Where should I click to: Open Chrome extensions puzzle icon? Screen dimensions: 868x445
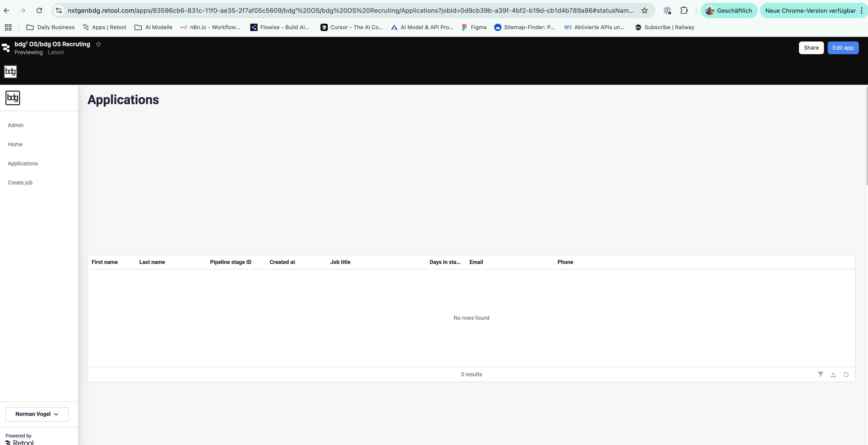684,10
